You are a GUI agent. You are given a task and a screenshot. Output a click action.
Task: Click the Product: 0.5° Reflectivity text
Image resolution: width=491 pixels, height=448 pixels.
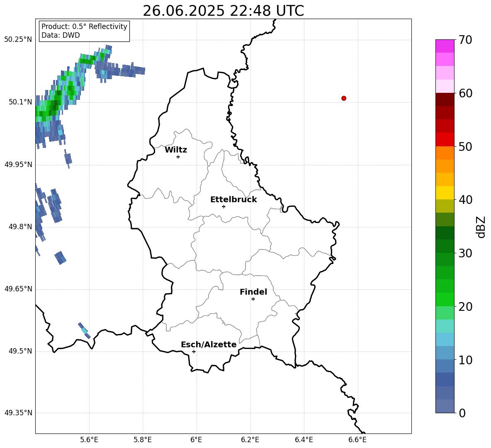[x=84, y=27]
